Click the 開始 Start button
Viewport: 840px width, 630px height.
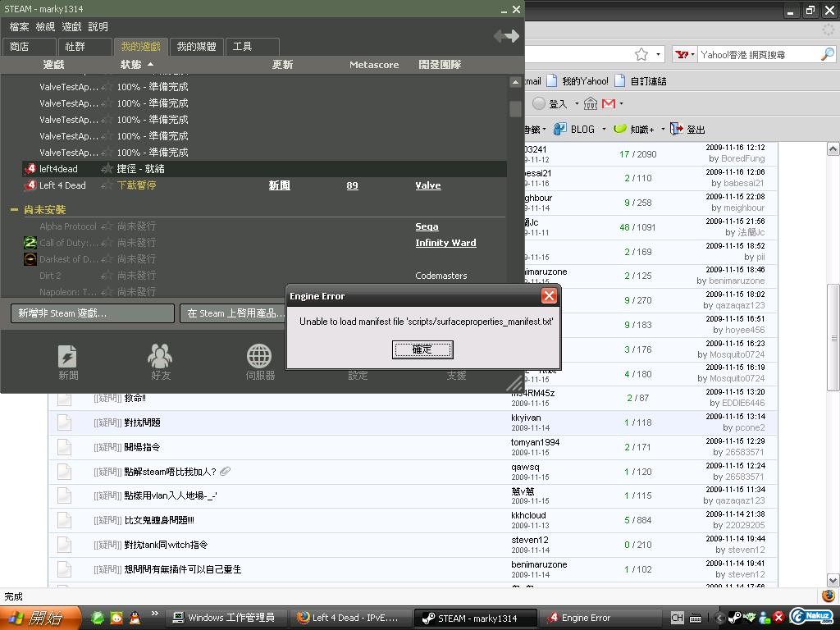[x=40, y=618]
